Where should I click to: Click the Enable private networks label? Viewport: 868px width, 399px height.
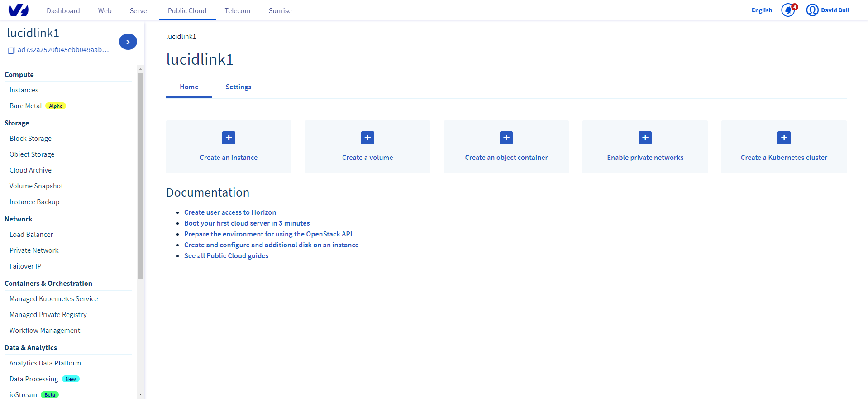[645, 158]
